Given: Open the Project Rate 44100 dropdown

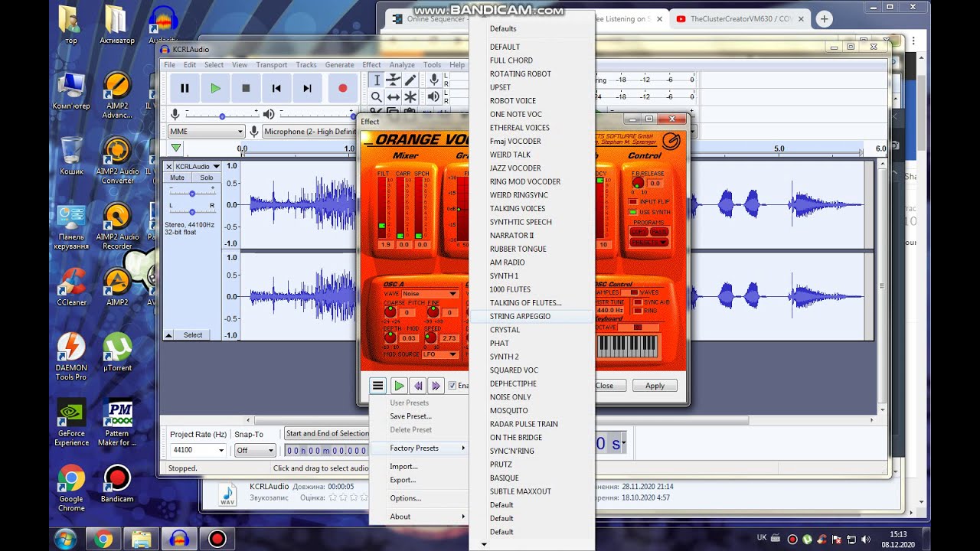Looking at the screenshot, I should [198, 450].
